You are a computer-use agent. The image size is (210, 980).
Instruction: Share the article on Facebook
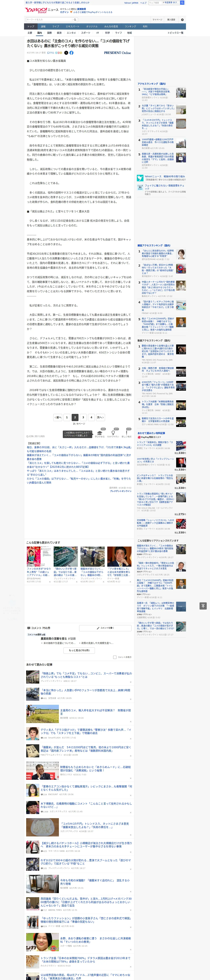pyautogui.click(x=71, y=53)
